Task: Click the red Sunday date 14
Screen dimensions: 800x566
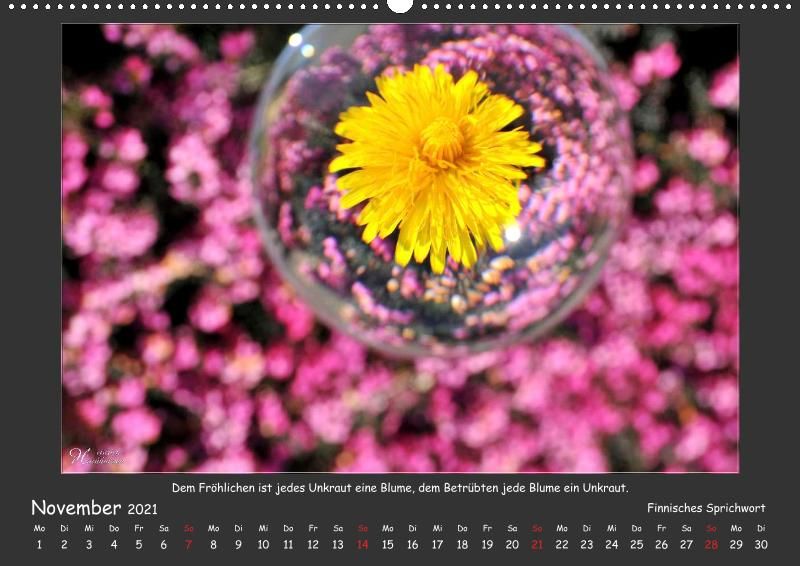Action: 363,545
